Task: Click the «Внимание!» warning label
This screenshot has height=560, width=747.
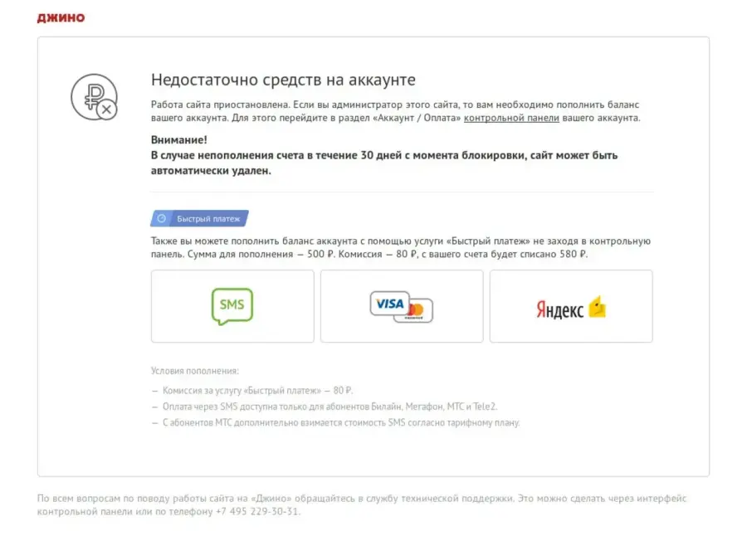Action: 179,140
